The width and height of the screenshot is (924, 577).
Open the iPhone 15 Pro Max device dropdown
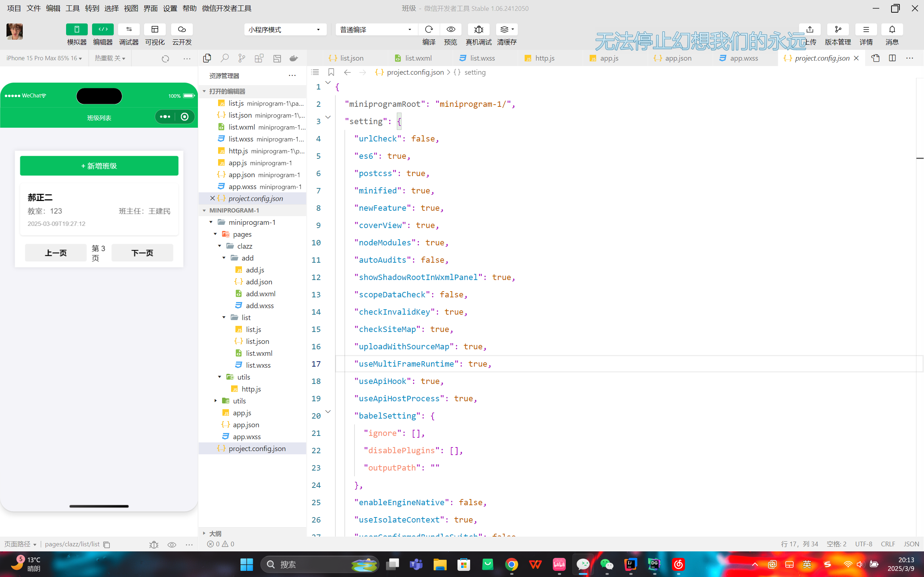point(44,58)
